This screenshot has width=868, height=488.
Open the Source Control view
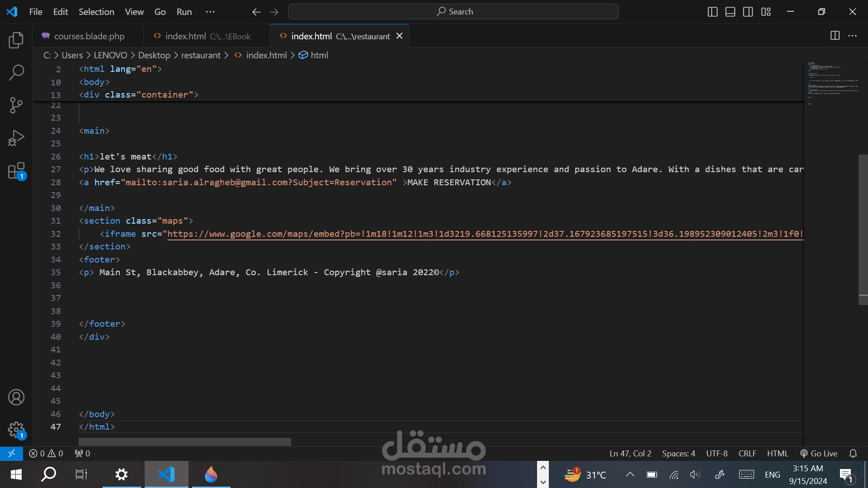16,105
